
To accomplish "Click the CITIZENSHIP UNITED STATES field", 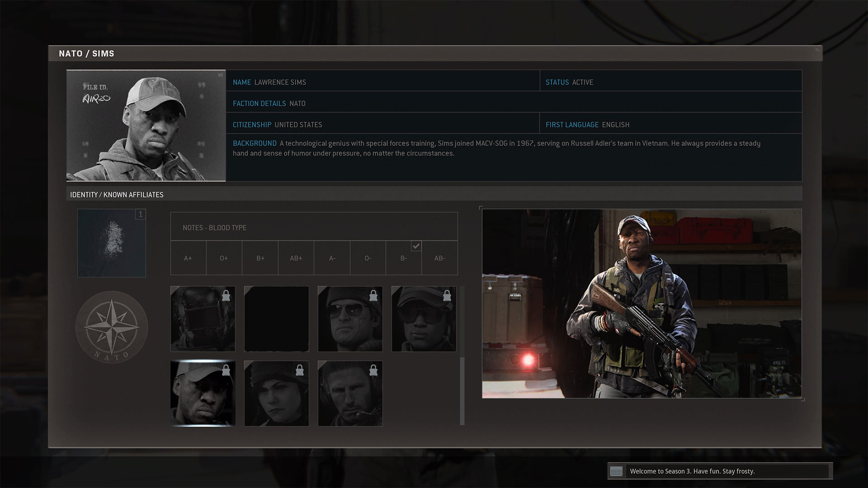I will point(383,123).
